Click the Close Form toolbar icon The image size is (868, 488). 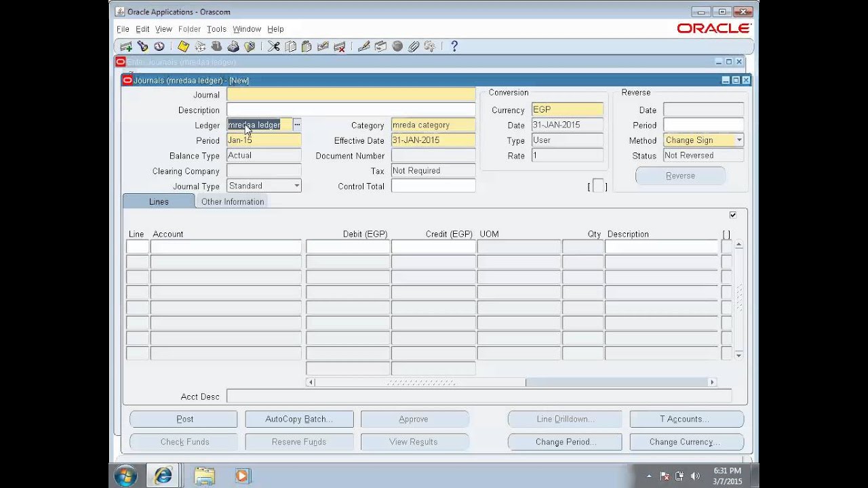[250, 46]
